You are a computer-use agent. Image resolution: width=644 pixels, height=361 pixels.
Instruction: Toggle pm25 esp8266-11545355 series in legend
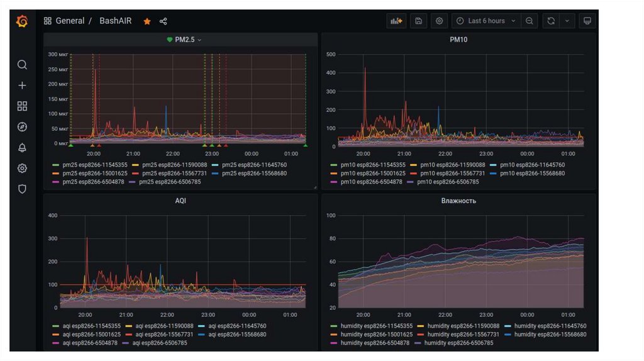87,165
